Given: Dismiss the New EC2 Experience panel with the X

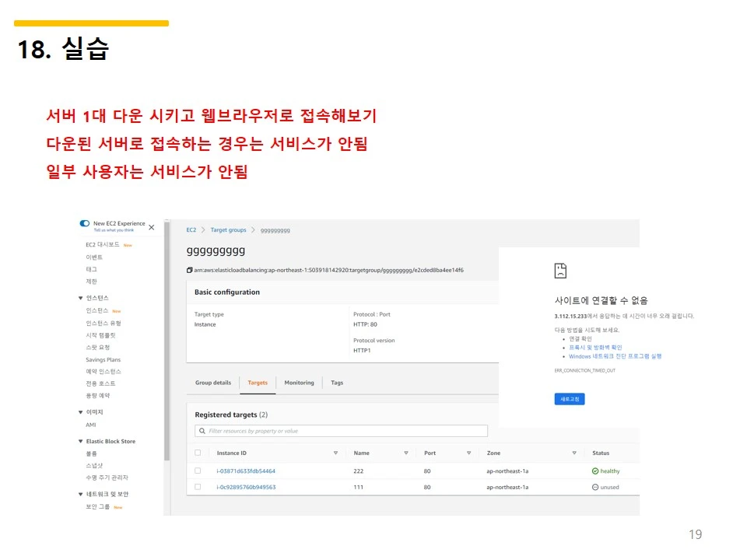Looking at the screenshot, I should pos(151,227).
